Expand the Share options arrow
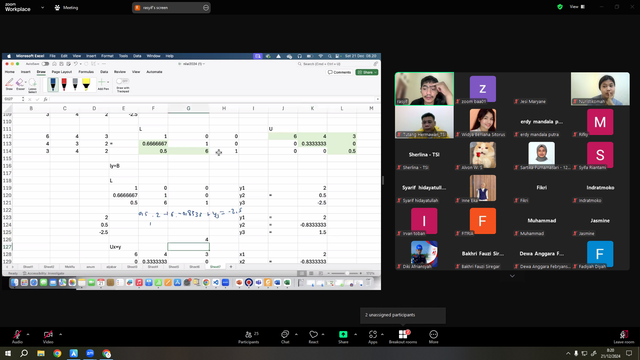Screen dimensions: 640x360 coord(355,334)
